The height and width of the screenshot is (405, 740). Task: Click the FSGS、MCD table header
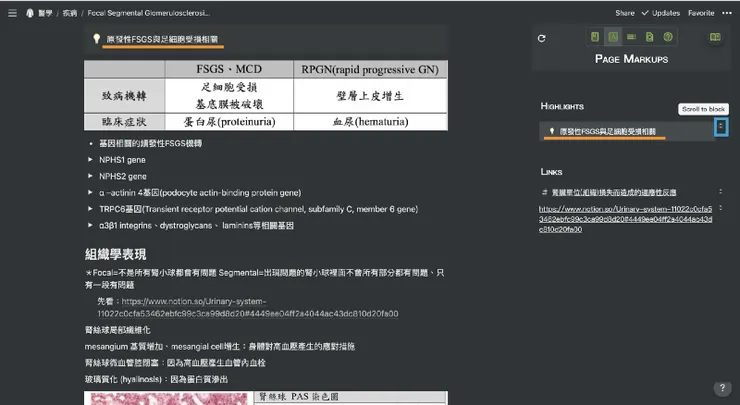click(229, 69)
